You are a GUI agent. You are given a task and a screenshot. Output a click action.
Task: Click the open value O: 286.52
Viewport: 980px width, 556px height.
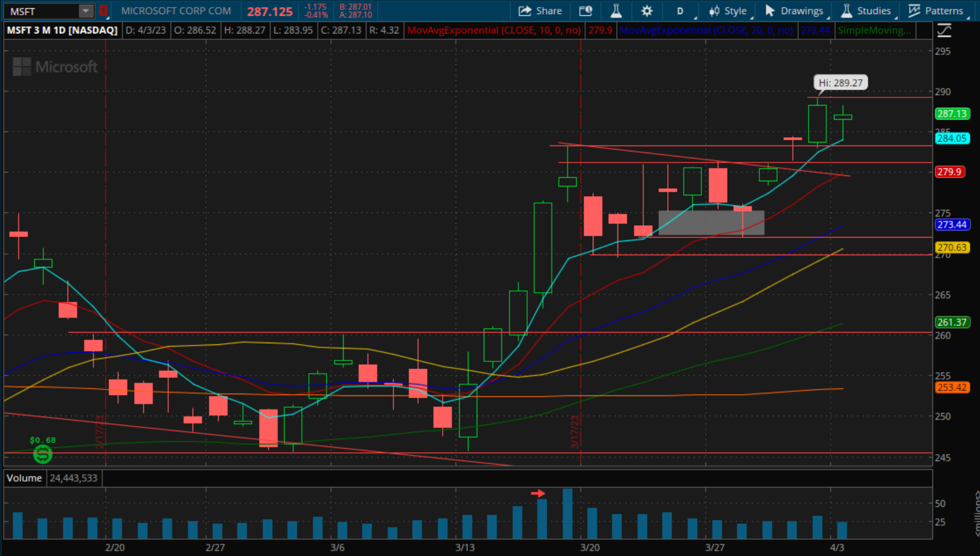(195, 30)
